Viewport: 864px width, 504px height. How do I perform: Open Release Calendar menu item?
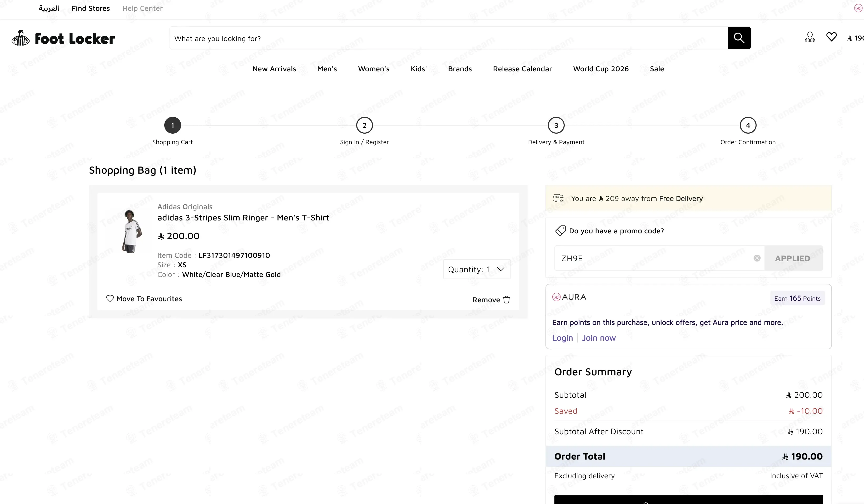(x=523, y=69)
